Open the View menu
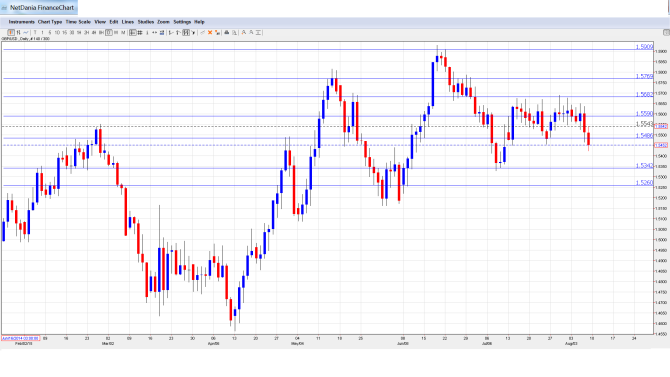Viewport: 670px width, 377px height. [100, 22]
